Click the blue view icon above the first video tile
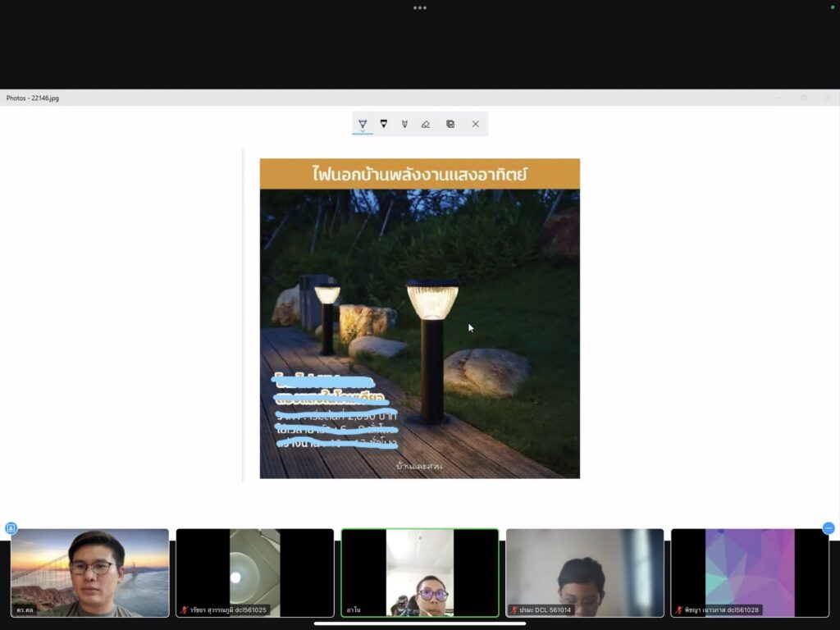 click(x=11, y=528)
